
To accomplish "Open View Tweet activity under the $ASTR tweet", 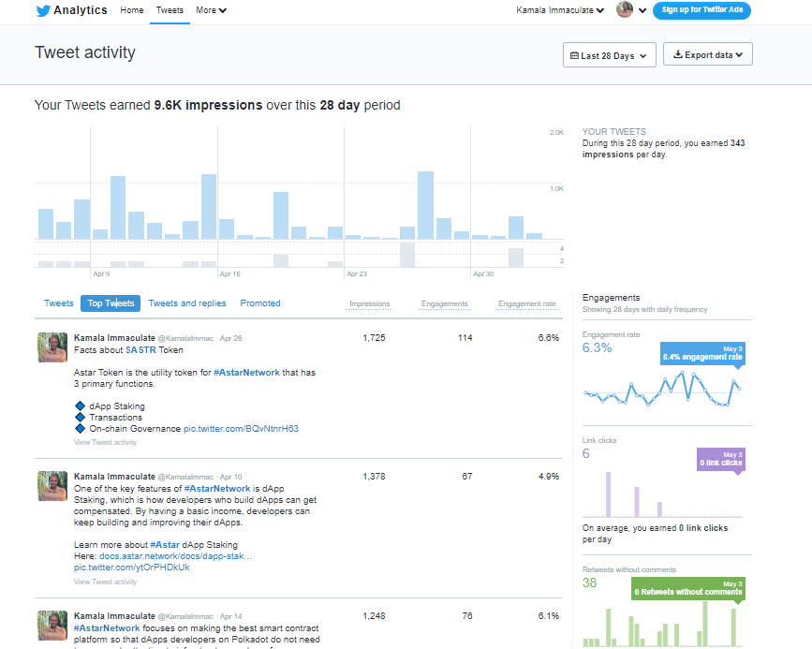I will 105,441.
